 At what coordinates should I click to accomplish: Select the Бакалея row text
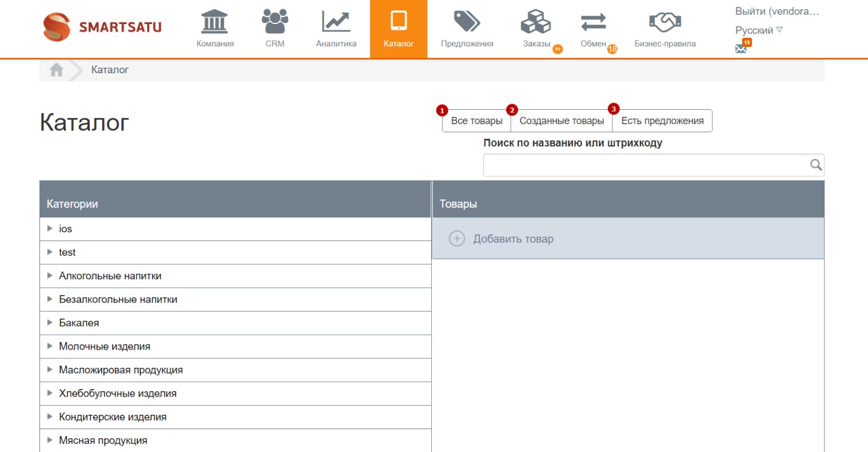[79, 323]
